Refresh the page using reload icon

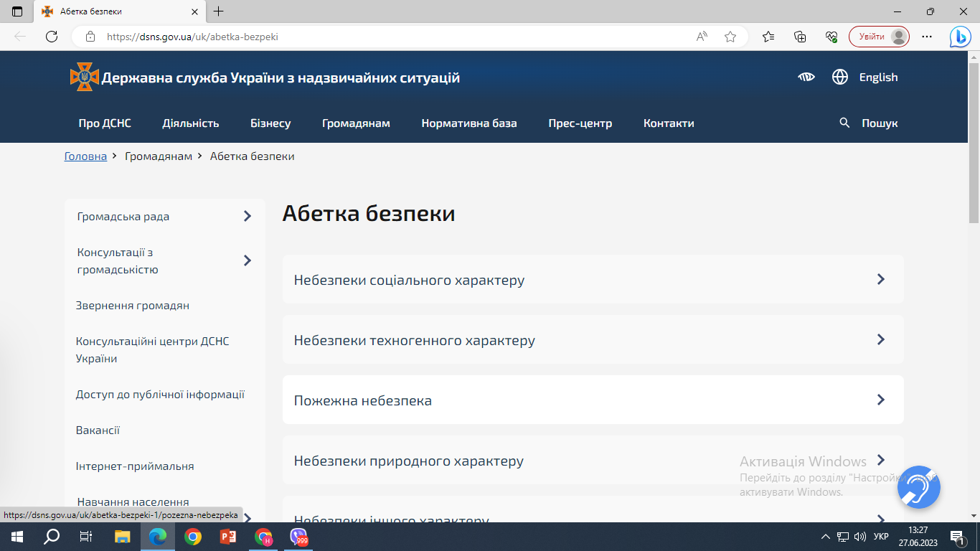[x=51, y=37]
